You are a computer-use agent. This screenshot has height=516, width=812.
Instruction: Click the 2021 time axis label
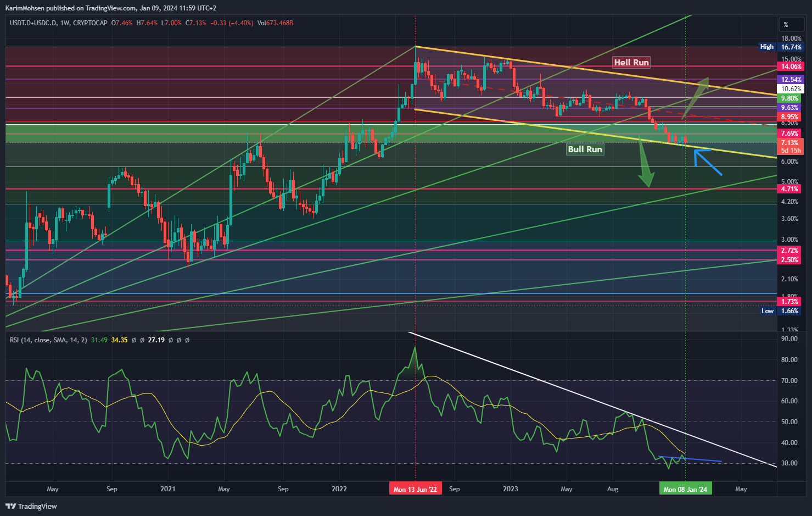[167, 489]
